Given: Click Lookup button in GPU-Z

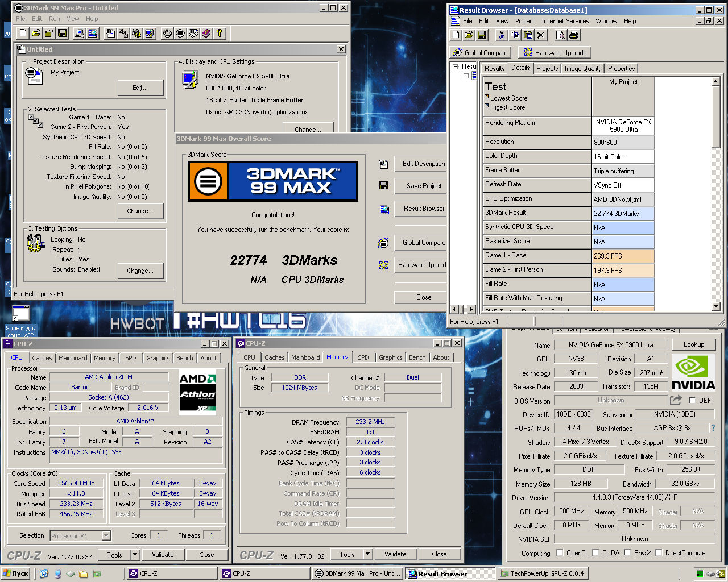Looking at the screenshot, I should (694, 344).
